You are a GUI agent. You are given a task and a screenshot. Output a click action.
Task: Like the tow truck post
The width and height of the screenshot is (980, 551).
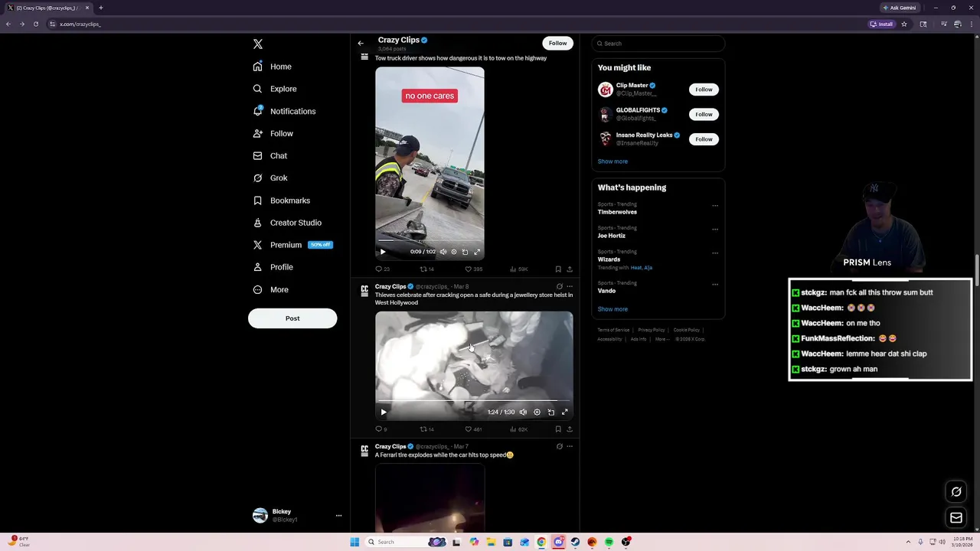click(474, 269)
